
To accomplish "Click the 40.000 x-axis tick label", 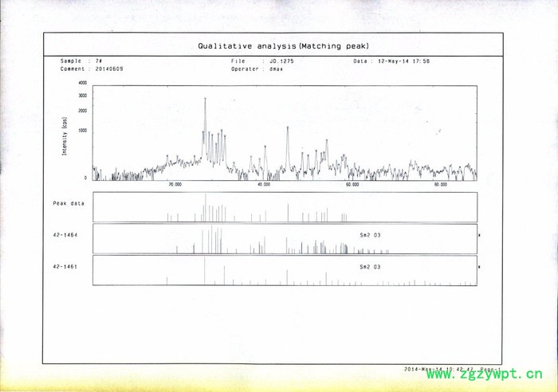I will [264, 184].
